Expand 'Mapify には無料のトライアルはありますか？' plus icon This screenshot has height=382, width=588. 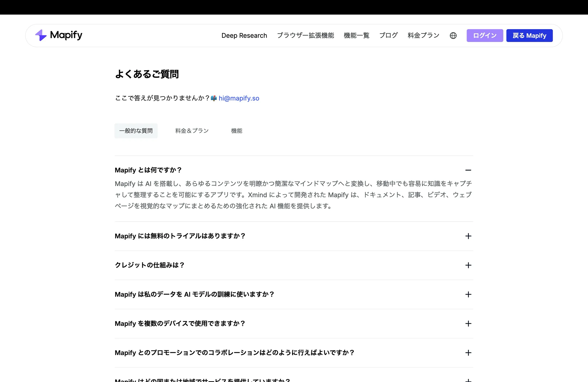pos(468,236)
